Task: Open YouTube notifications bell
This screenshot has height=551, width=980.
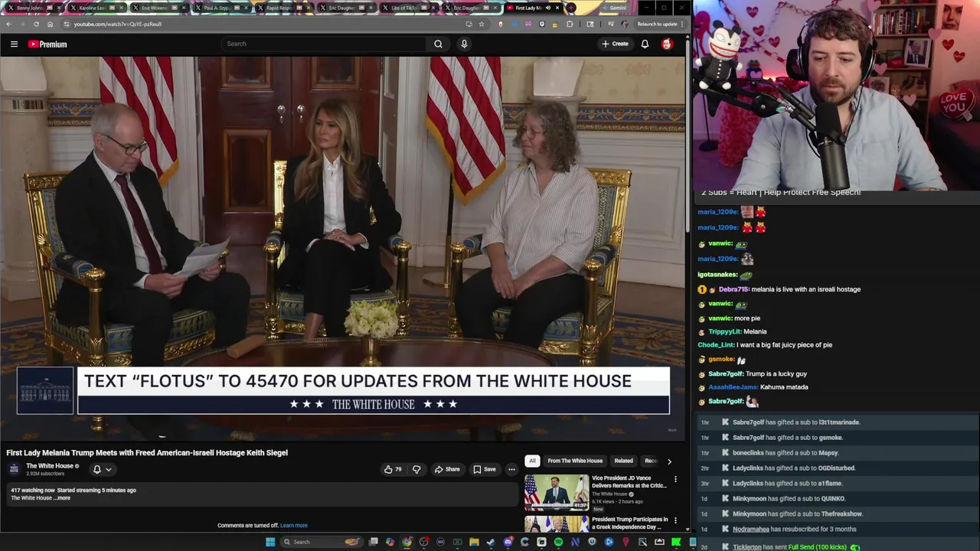Action: click(645, 44)
